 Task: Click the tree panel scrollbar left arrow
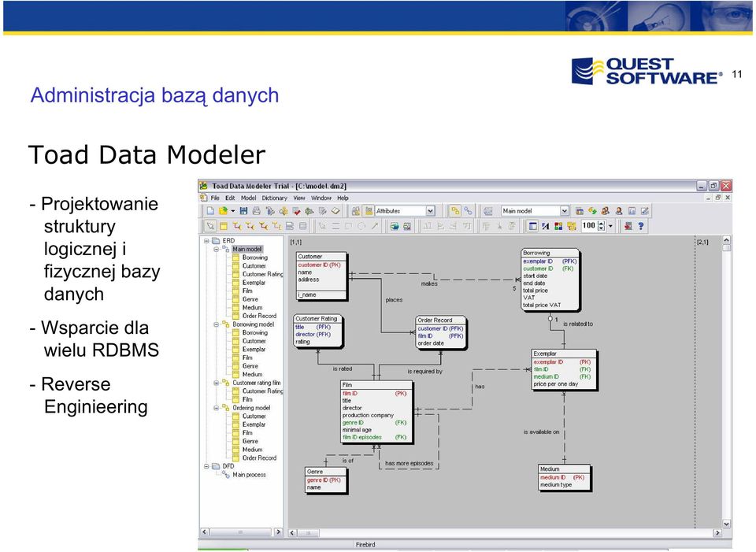click(205, 532)
